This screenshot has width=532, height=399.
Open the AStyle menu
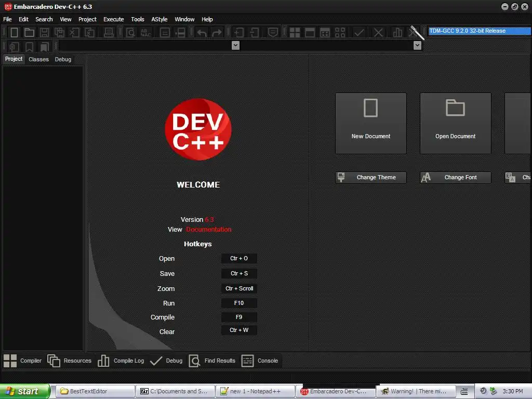[159, 19]
